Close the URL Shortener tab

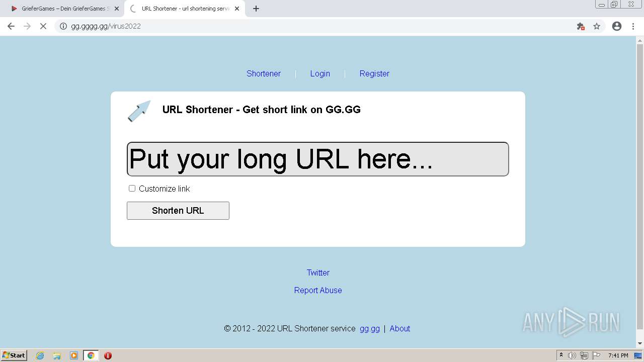pyautogui.click(x=237, y=9)
